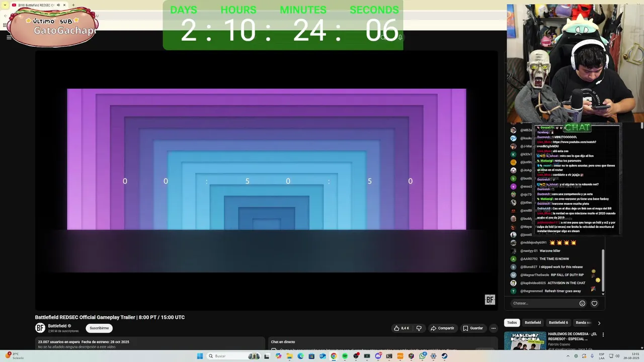Open the ESP LAA language switcher
The image size is (644, 362).
pos(602,356)
